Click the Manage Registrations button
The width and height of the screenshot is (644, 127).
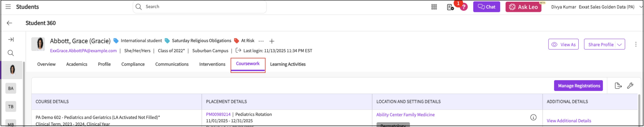click(579, 86)
